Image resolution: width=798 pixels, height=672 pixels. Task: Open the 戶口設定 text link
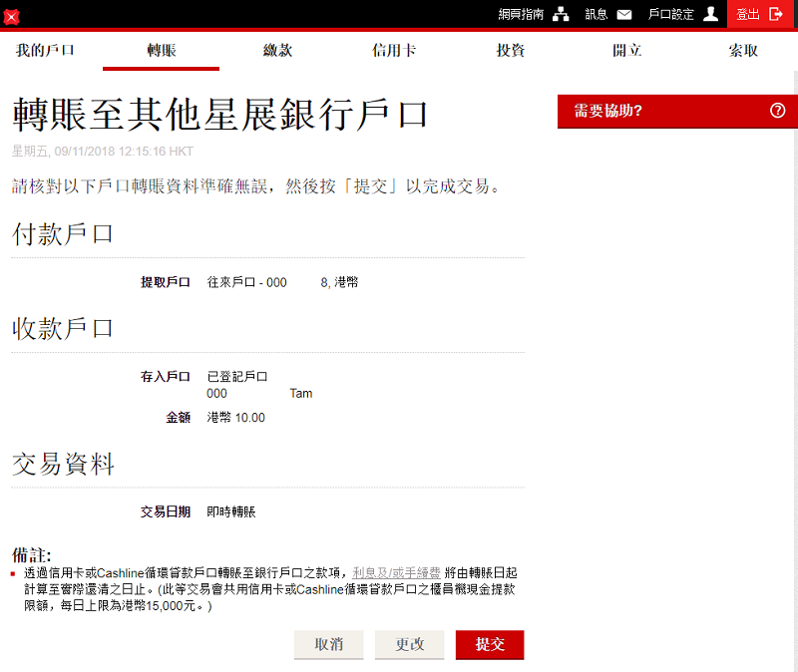coord(670,14)
